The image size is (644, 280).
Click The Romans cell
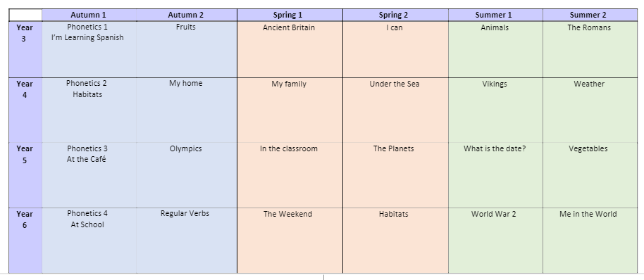[590, 49]
